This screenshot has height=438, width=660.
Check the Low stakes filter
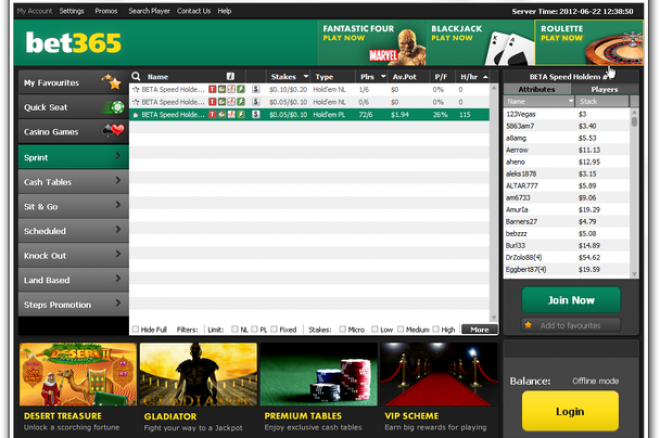tap(375, 329)
